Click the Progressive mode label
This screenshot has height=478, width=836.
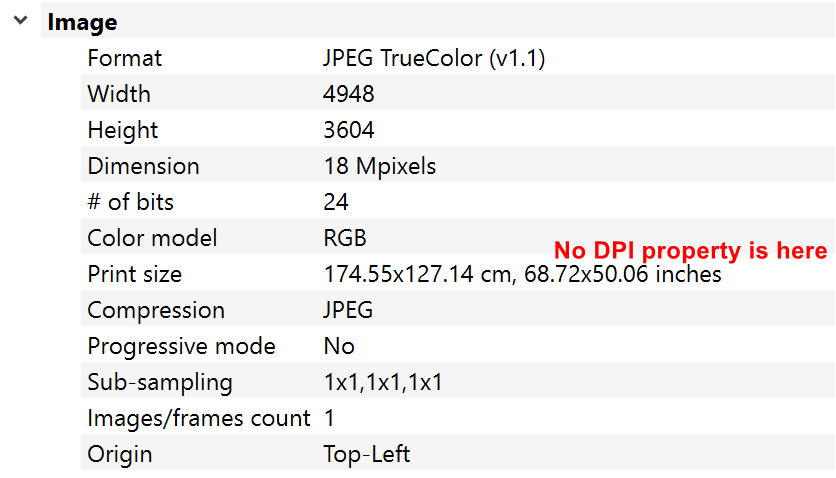(x=181, y=346)
